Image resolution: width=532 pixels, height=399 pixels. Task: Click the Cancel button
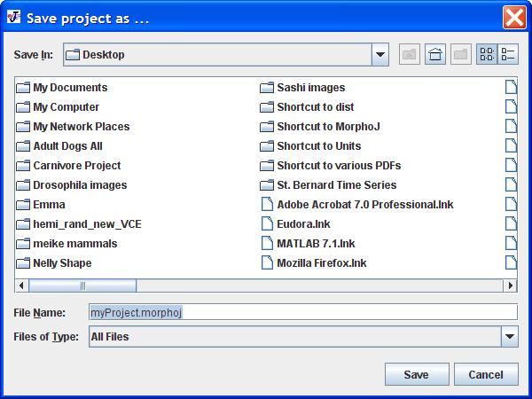(485, 374)
